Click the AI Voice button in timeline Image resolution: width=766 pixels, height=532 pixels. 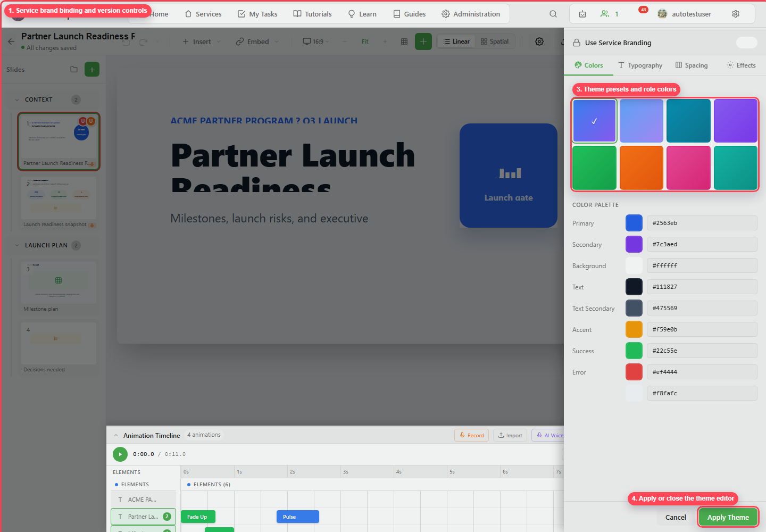[548, 435]
